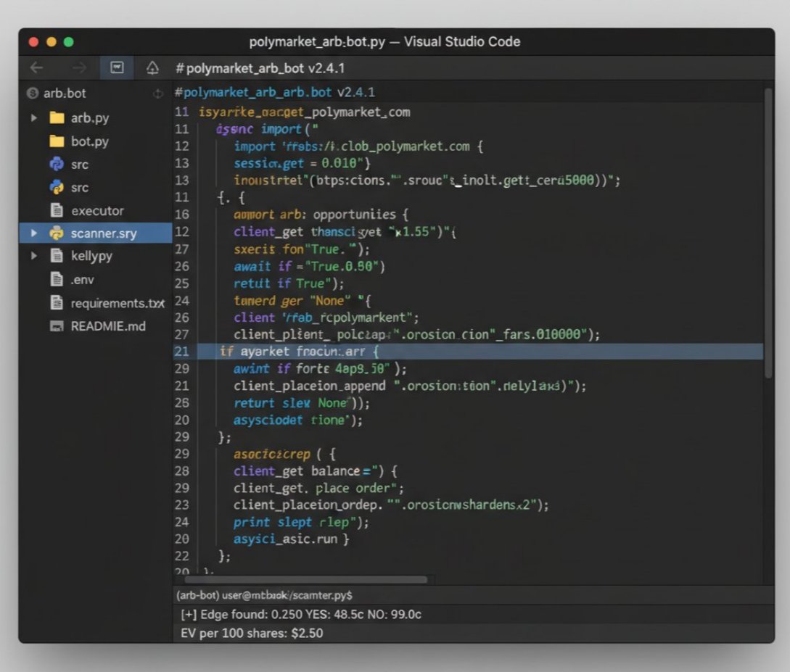This screenshot has height=672, width=790.
Task: Open bot.py in the explorer
Action: 90,142
